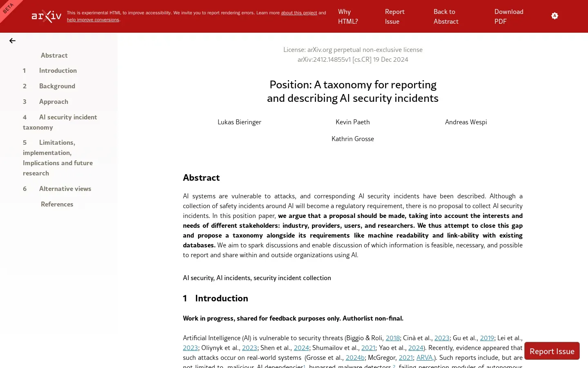
Task: Click the ARVA citation link
Action: click(425, 358)
